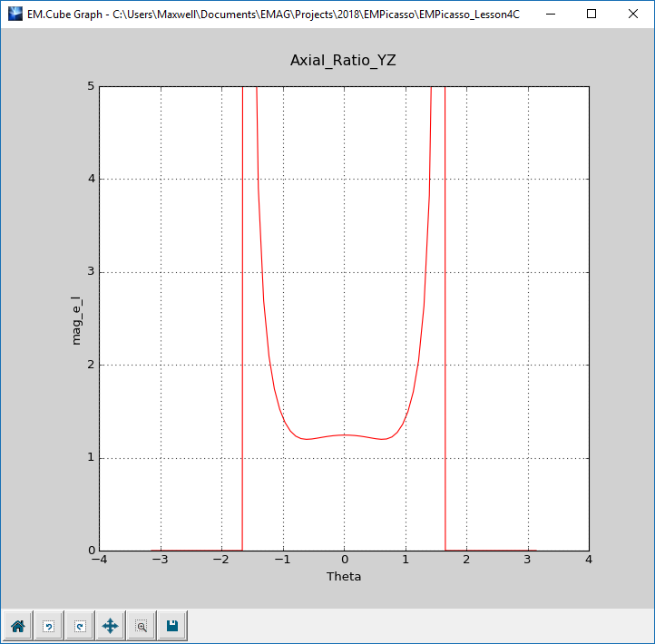Go forward to next view
This screenshot has height=644, width=655.
coord(79,626)
